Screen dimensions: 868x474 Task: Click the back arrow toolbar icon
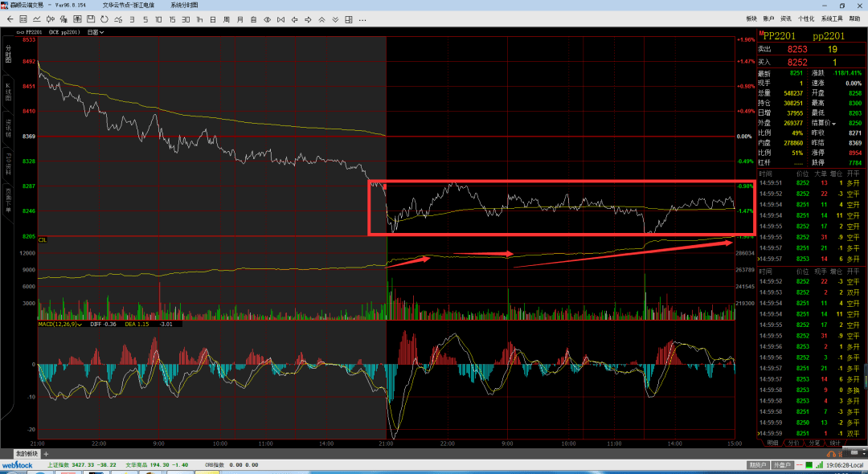9,18
